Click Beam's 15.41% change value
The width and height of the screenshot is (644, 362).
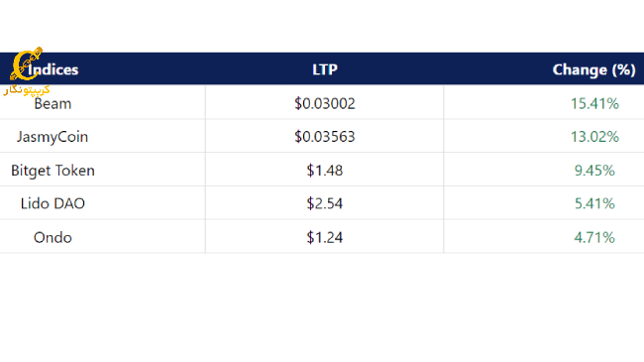(x=594, y=104)
